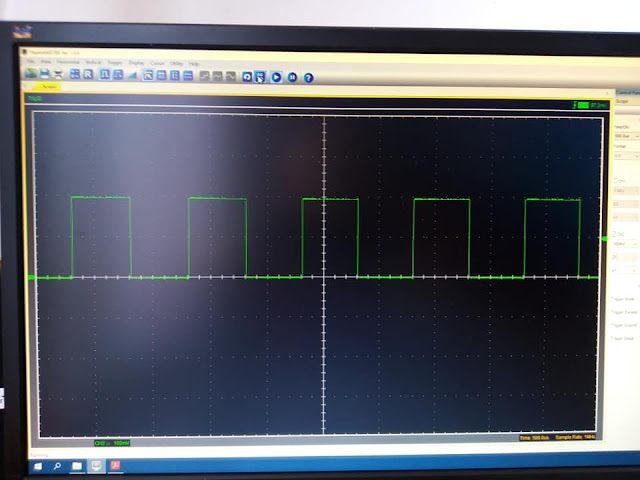640x480 pixels.
Task: Click the blue ramp triangle toolbar icon
Action: click(x=132, y=75)
